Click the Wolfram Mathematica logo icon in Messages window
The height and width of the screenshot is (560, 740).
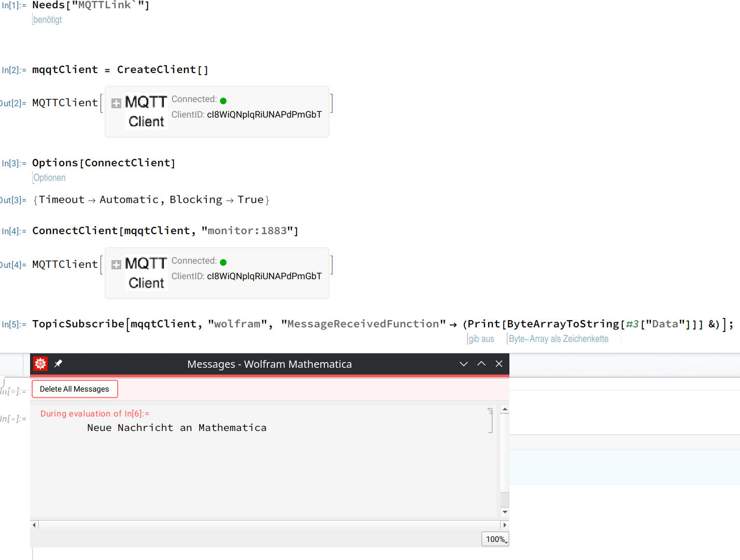[40, 364]
